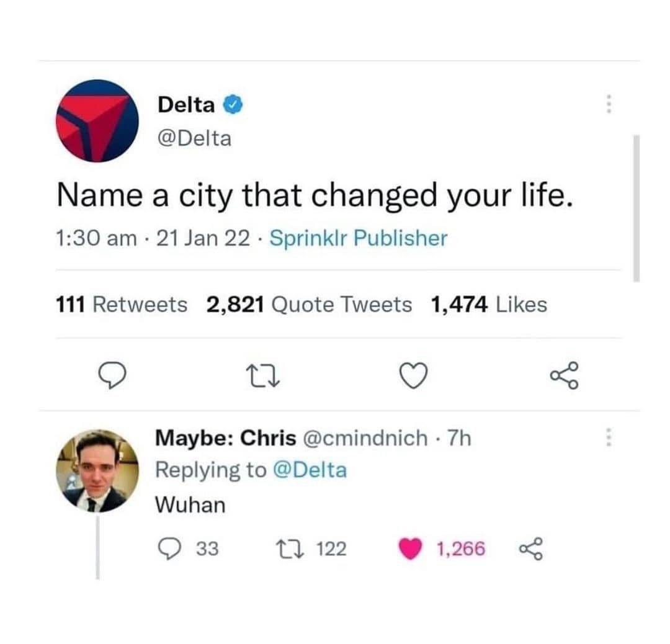This screenshot has height=644, width=670.
Task: View the 111 Retweets list
Action: click(x=122, y=305)
